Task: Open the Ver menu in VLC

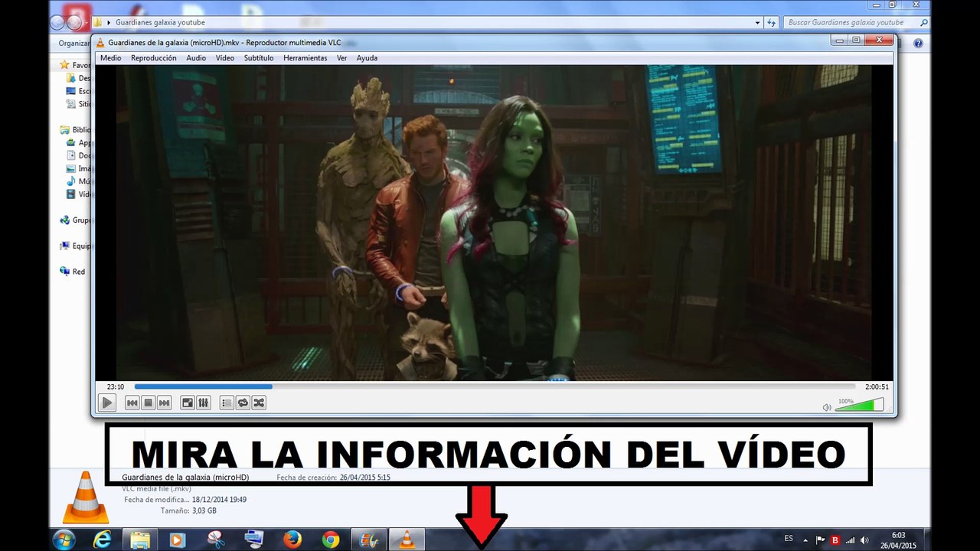Action: 341,58
